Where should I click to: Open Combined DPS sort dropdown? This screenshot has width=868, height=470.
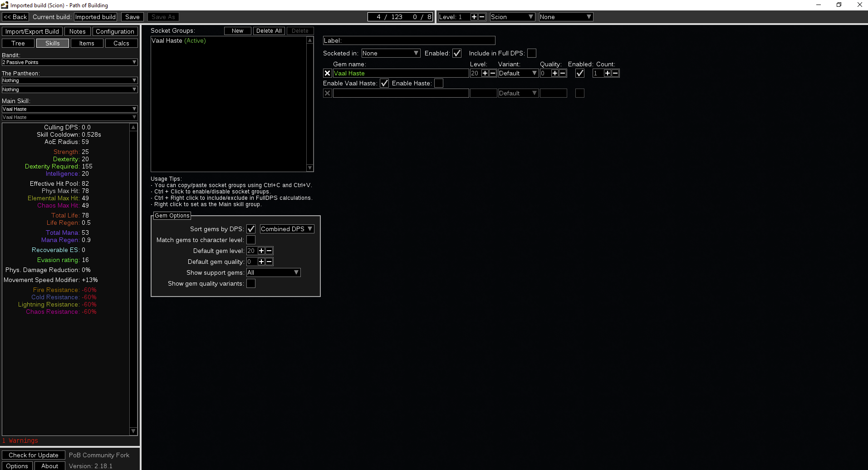(287, 229)
